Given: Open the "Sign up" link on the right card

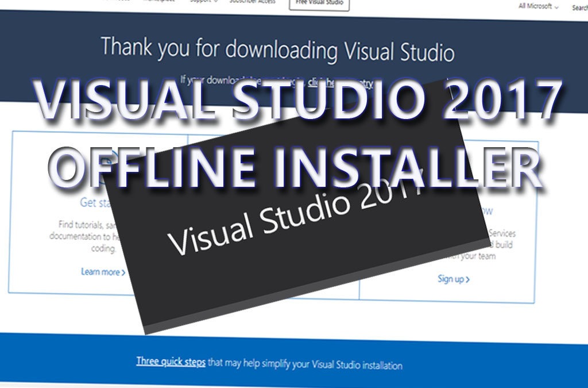Looking at the screenshot, I should tap(450, 278).
